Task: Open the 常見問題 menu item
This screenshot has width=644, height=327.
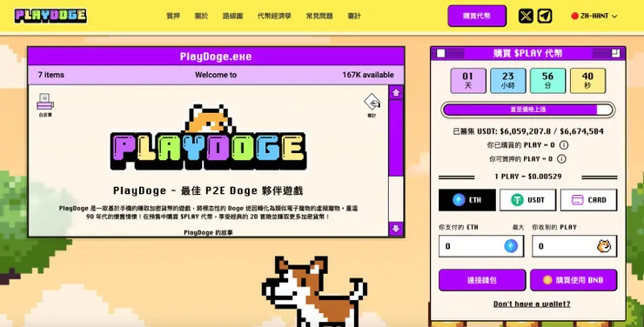Action: tap(319, 16)
